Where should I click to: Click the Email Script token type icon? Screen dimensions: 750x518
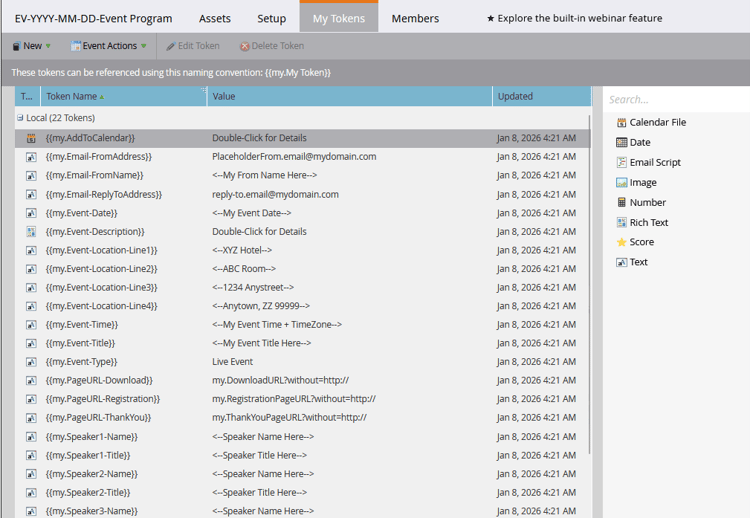tap(621, 163)
